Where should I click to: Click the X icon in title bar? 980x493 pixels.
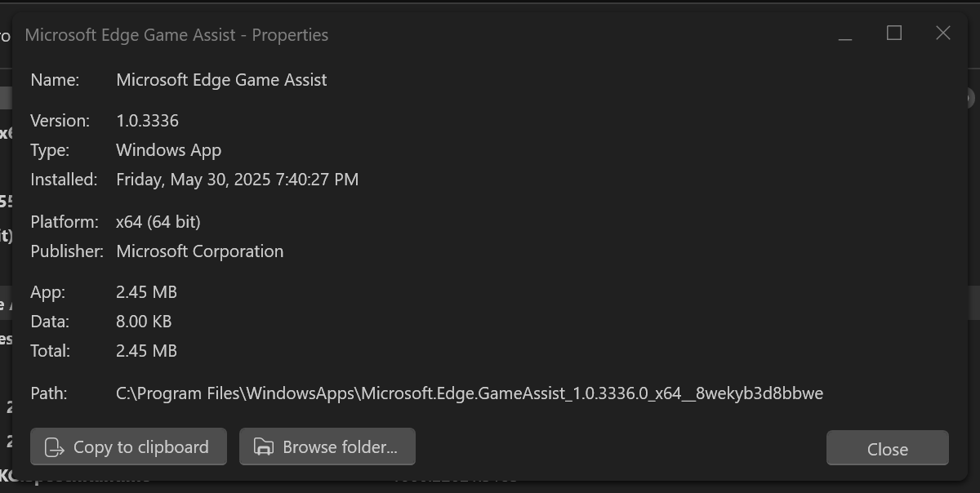click(x=943, y=33)
